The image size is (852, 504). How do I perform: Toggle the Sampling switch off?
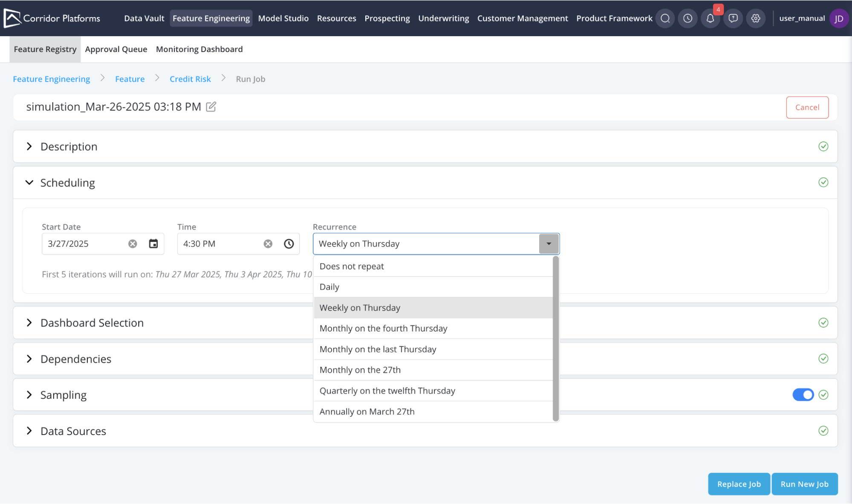pyautogui.click(x=803, y=395)
